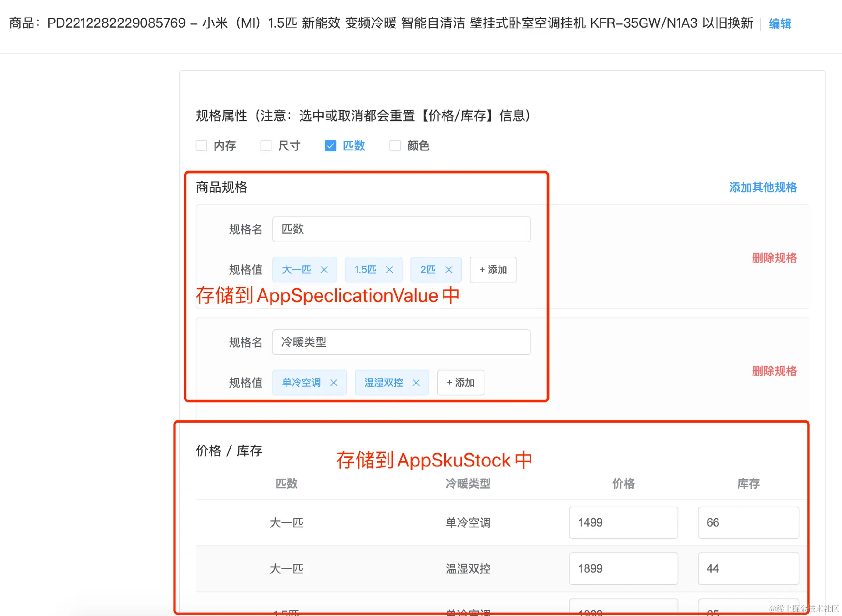Remove the 温湿双控 tag via X icon
Image resolution: width=842 pixels, height=616 pixels.
[416, 383]
